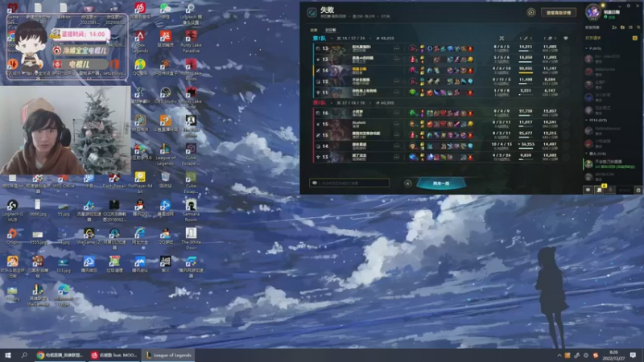Switch to Chrome window in taskbar
Image resolution: width=644 pixels, height=362 pixels.
(x=60, y=355)
